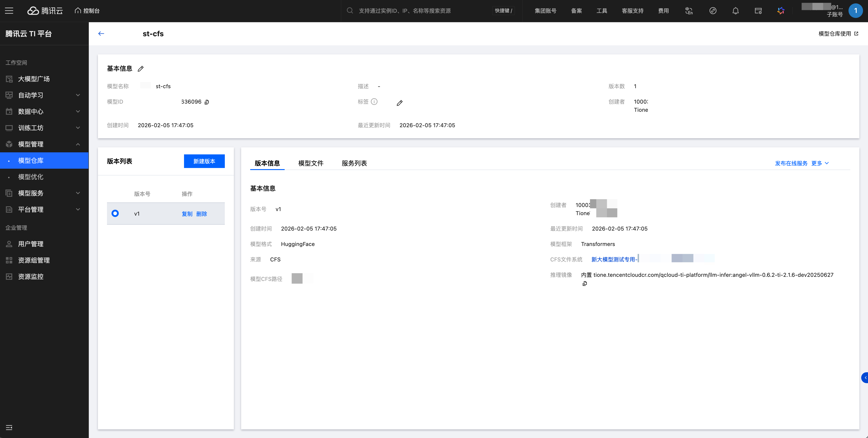The height and width of the screenshot is (438, 868).
Task: Edit tags with the 标签 pencil icon
Action: pos(399,103)
